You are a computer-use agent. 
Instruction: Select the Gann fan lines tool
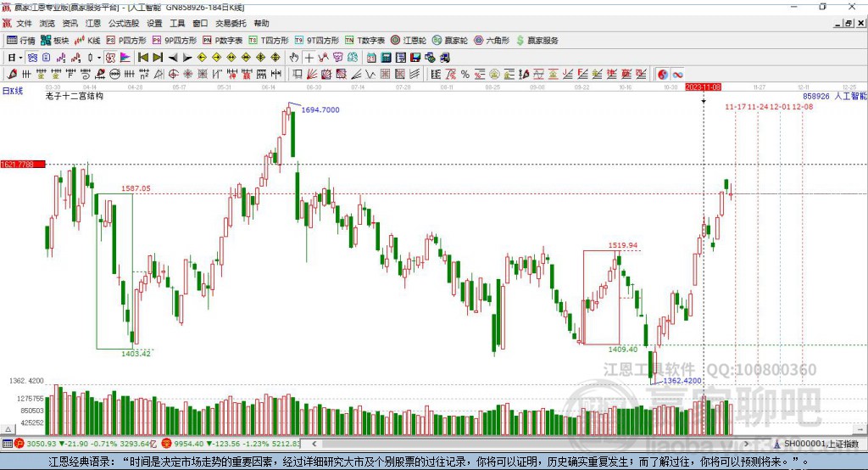tap(312, 75)
